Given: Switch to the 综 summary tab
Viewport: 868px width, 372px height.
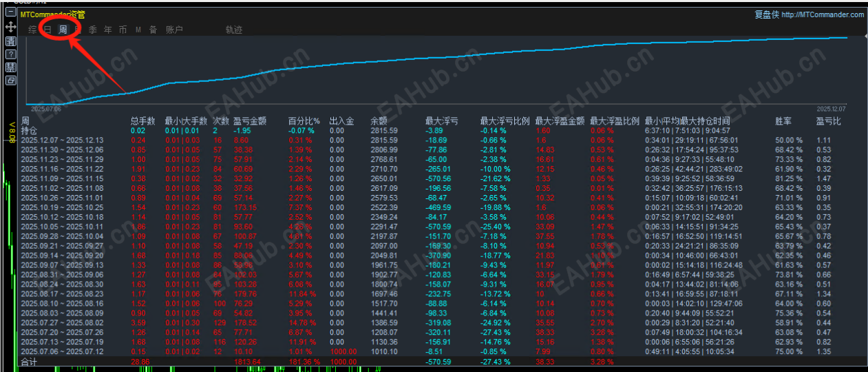Looking at the screenshot, I should [32, 30].
